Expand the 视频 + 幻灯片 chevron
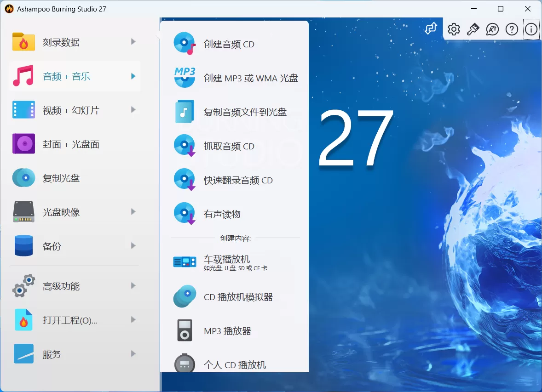Image resolution: width=542 pixels, height=392 pixels. pyautogui.click(x=133, y=110)
